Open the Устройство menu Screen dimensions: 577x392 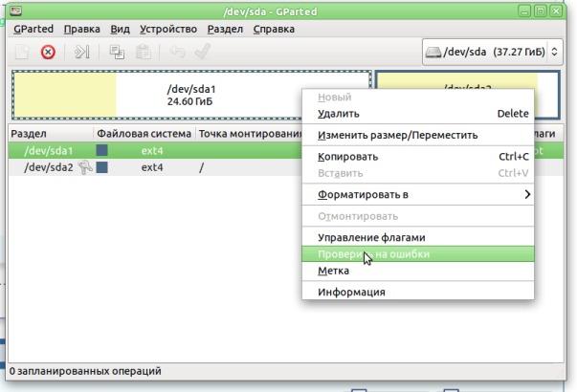click(x=168, y=29)
